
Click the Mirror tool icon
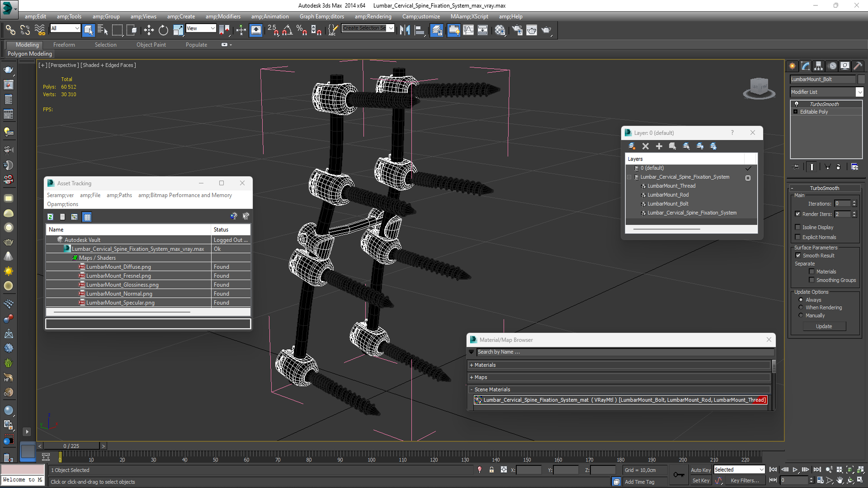(x=405, y=30)
